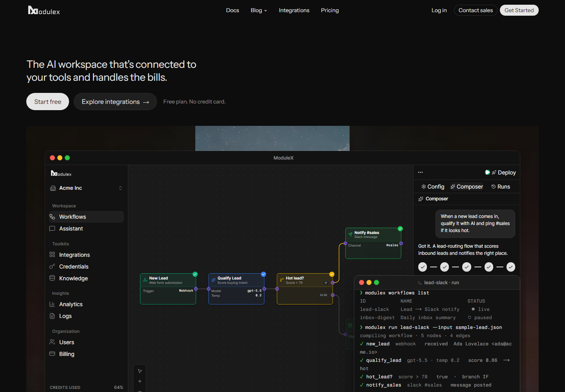Click the Modulex logo inside the app sidebar
Viewport: 565px width, 392px height.
(61, 174)
